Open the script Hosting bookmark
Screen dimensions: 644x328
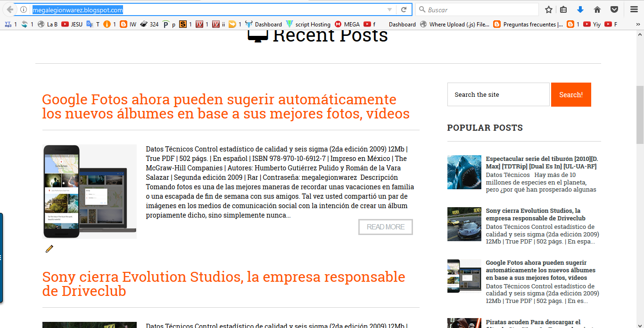coord(308,24)
